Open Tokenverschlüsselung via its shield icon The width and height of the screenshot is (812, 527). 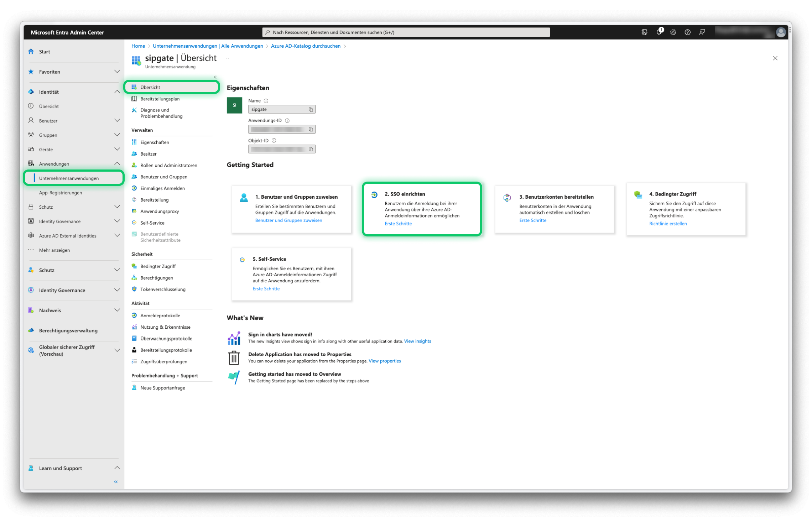pos(134,289)
